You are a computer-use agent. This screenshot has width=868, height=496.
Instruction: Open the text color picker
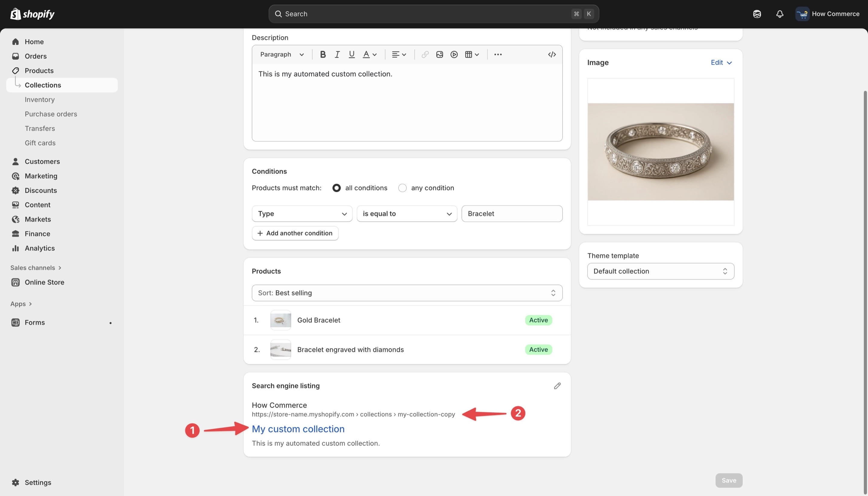tap(370, 55)
